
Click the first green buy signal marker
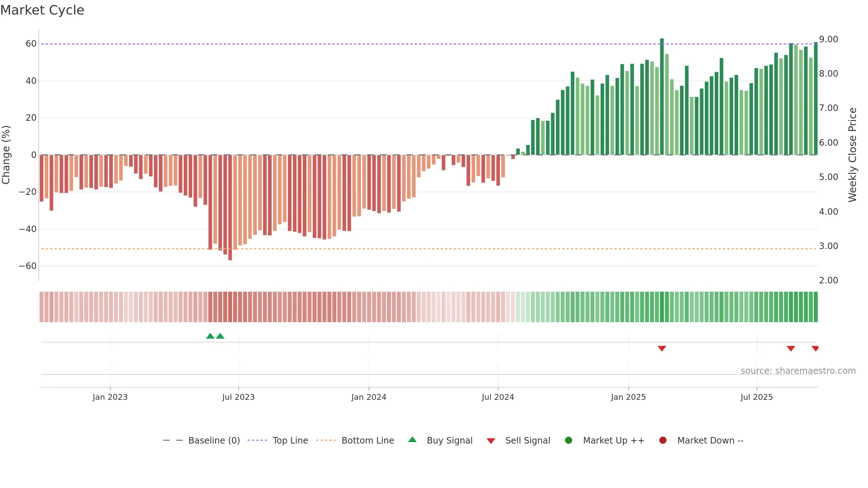click(x=210, y=336)
